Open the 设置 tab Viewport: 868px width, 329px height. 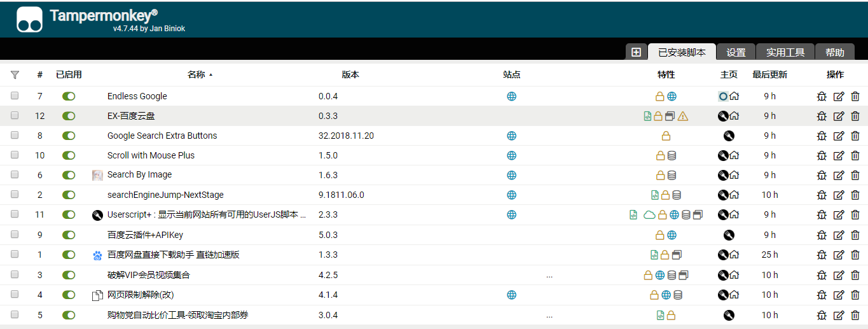click(736, 52)
